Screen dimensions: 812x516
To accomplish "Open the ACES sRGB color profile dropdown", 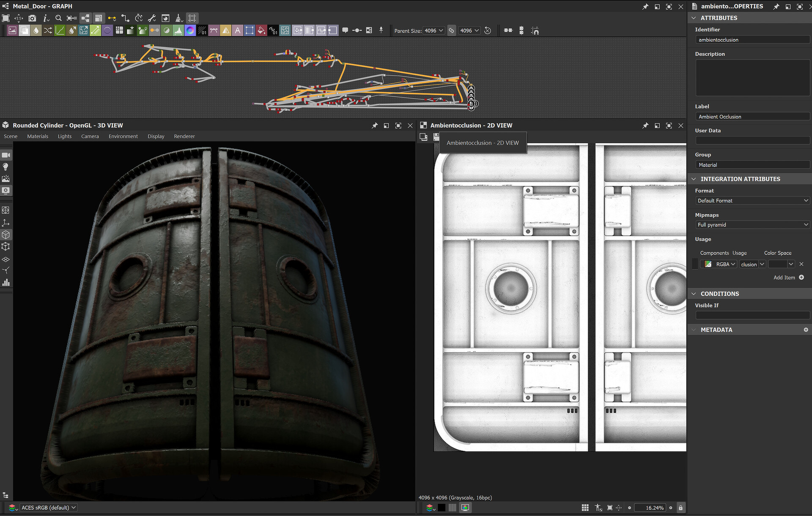I will (x=47, y=508).
